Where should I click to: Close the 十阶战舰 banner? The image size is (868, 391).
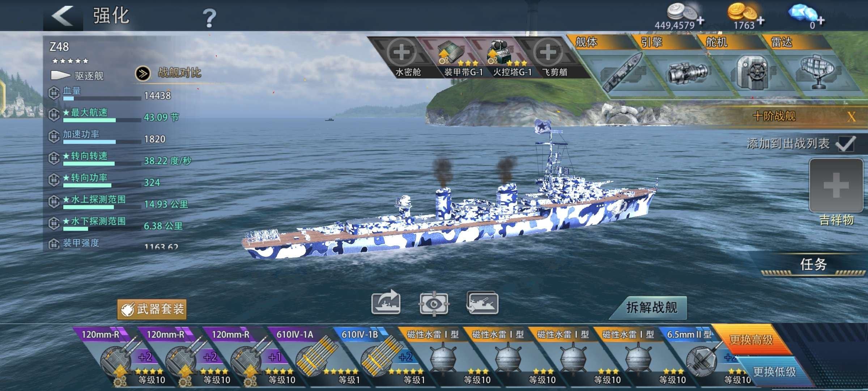click(x=851, y=117)
